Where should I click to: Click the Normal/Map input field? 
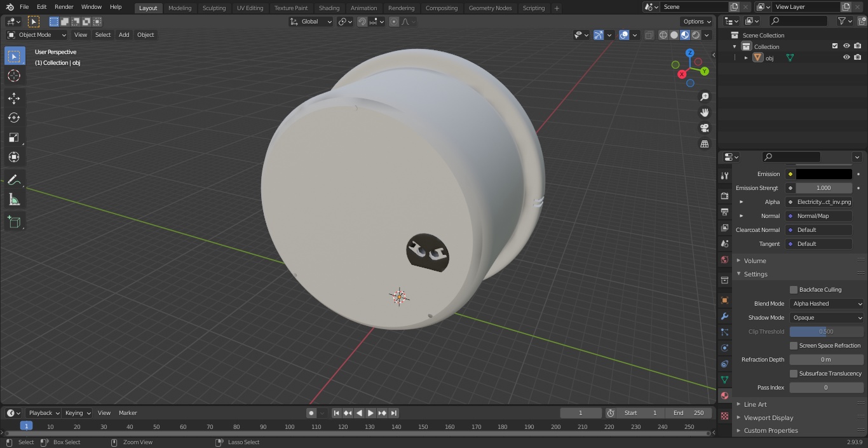pyautogui.click(x=819, y=216)
